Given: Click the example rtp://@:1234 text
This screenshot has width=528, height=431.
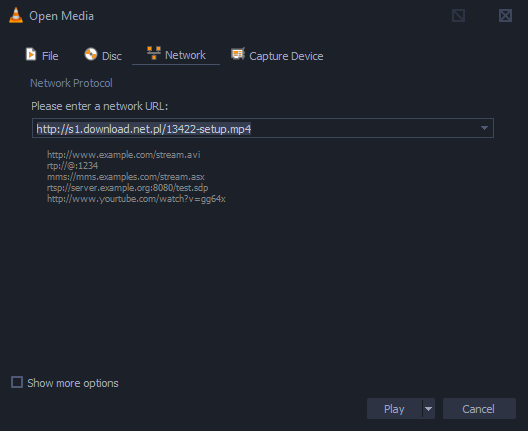Looking at the screenshot, I should (x=72, y=166).
